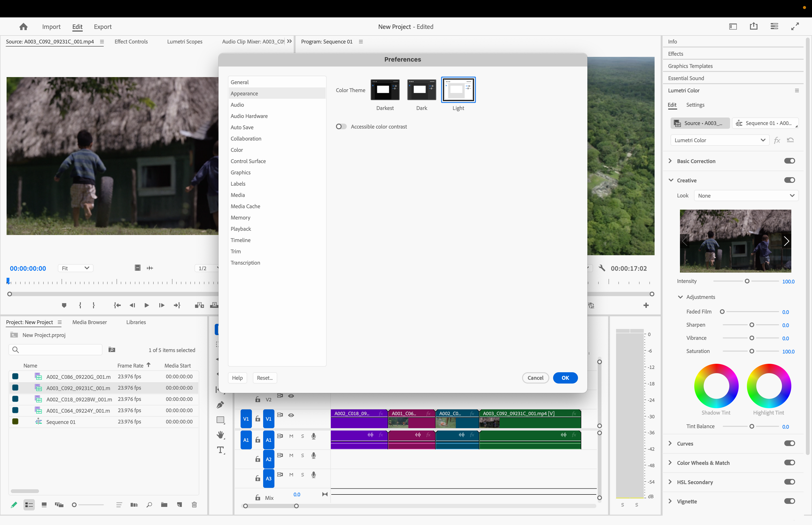Screen dimensions: 812x525
Task: Toggle the HSL Secondary switch
Action: (x=789, y=482)
